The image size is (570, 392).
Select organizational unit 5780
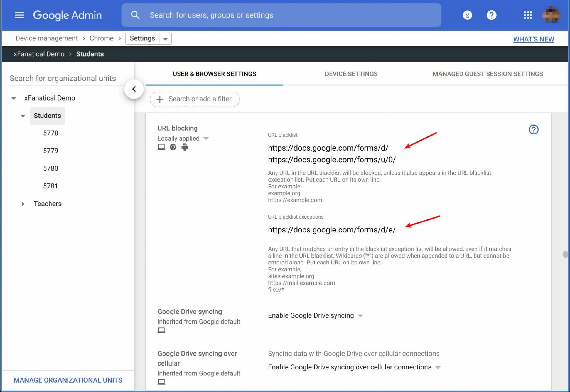[x=51, y=168]
